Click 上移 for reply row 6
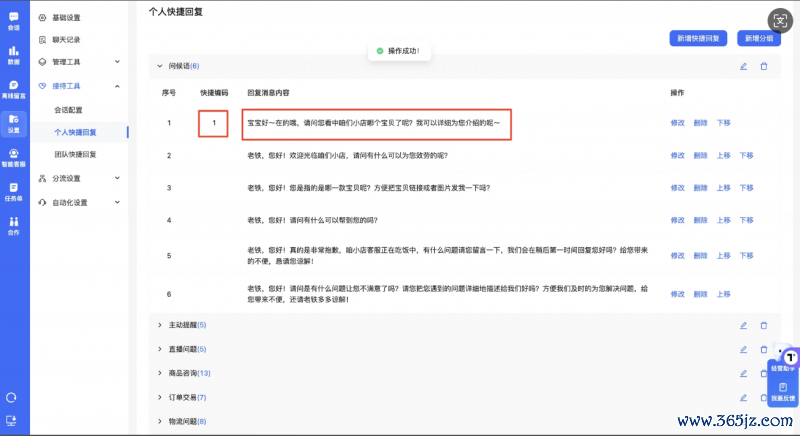The width and height of the screenshot is (800, 436). pos(723,294)
